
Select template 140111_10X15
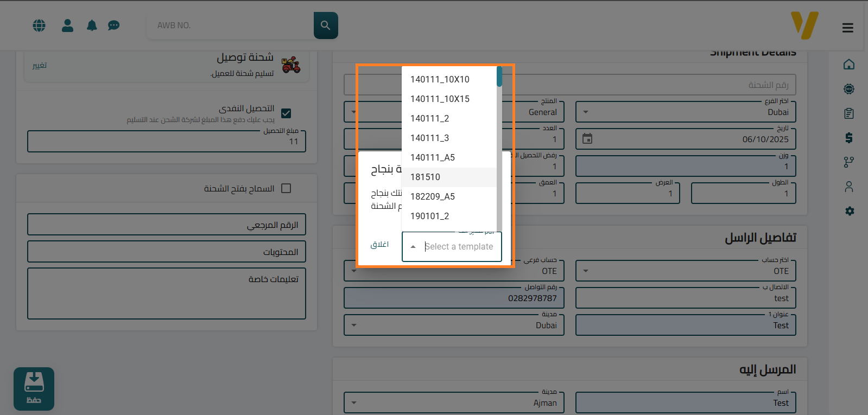pos(449,99)
